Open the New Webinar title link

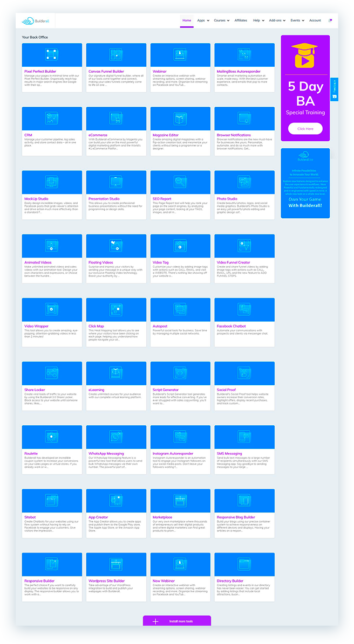164,581
